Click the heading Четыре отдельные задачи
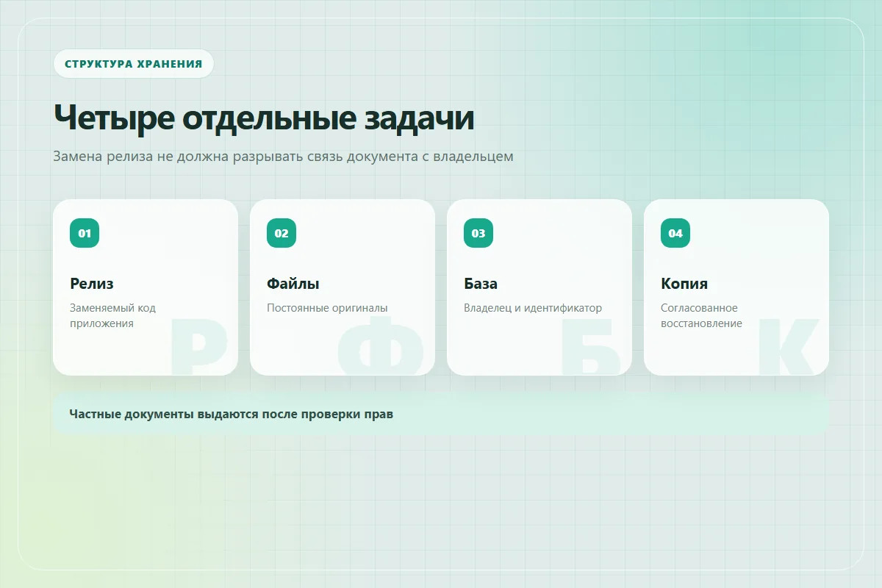 [x=264, y=118]
